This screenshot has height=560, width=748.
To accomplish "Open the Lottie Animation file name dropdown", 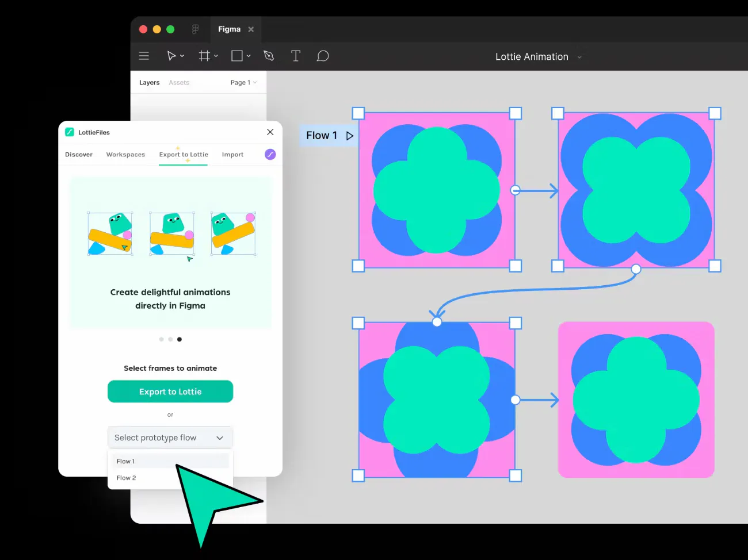I will [x=579, y=57].
